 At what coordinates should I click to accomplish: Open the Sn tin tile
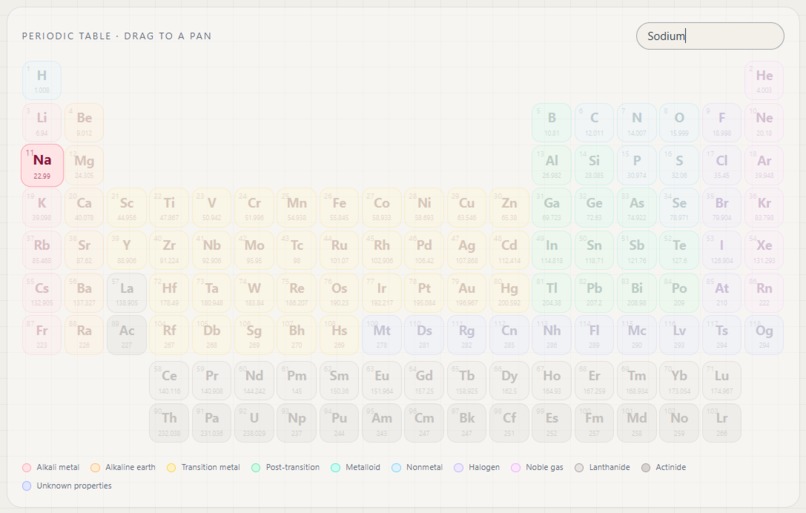pyautogui.click(x=594, y=250)
